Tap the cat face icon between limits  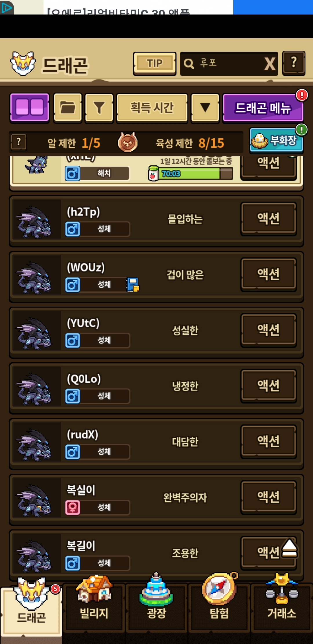coord(128,142)
